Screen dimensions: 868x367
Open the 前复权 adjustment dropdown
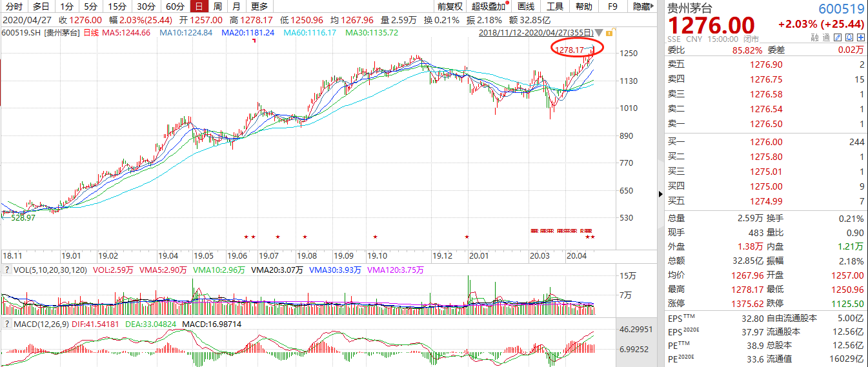click(449, 6)
